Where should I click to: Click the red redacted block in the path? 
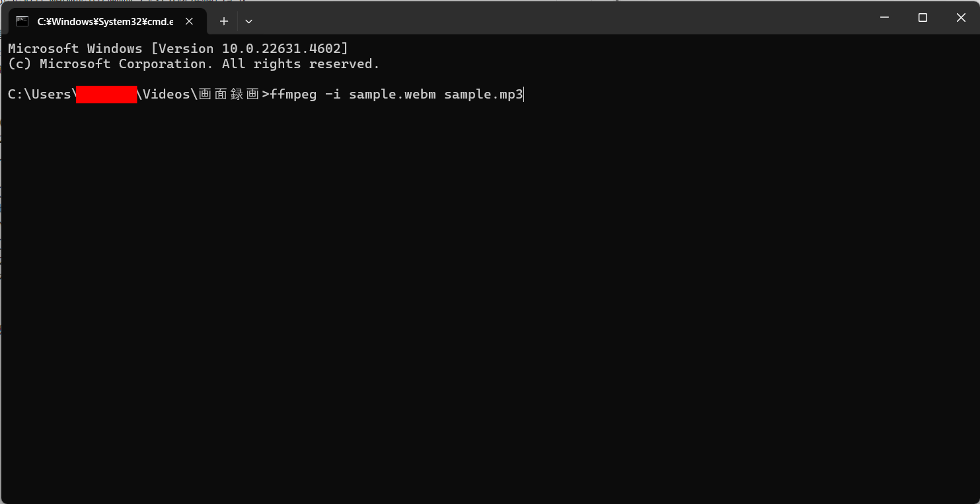click(x=106, y=95)
